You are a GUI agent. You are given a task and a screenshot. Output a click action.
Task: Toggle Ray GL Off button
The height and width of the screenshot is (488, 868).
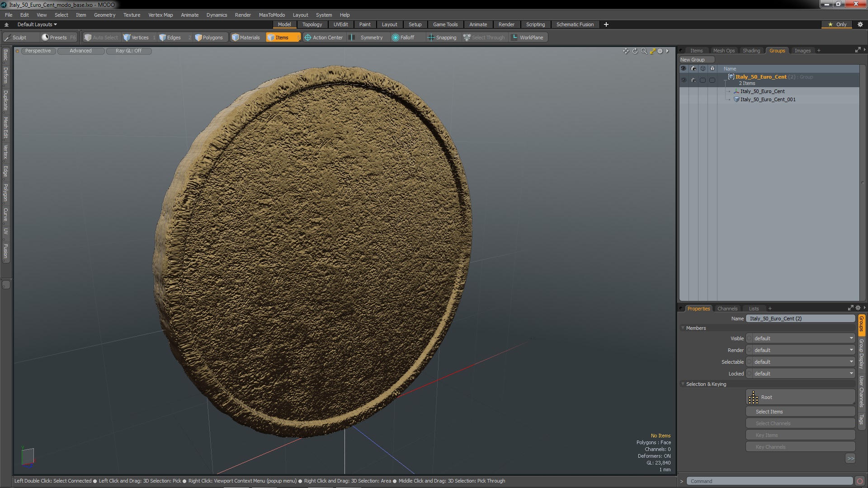tap(128, 51)
